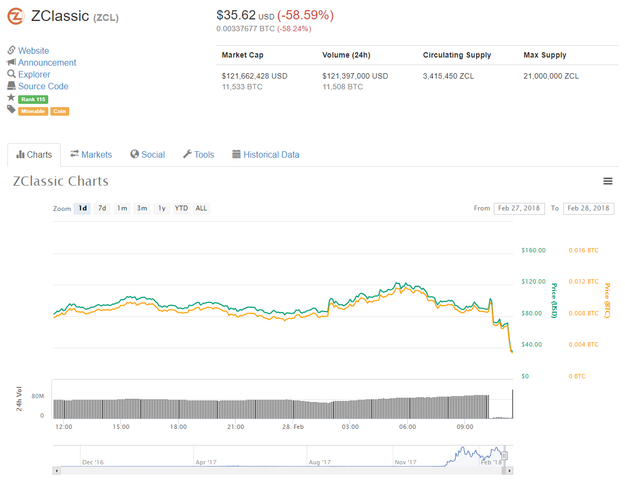The image size is (625, 480).
Task: Click the chain-link icon beside Website
Action: click(11, 50)
